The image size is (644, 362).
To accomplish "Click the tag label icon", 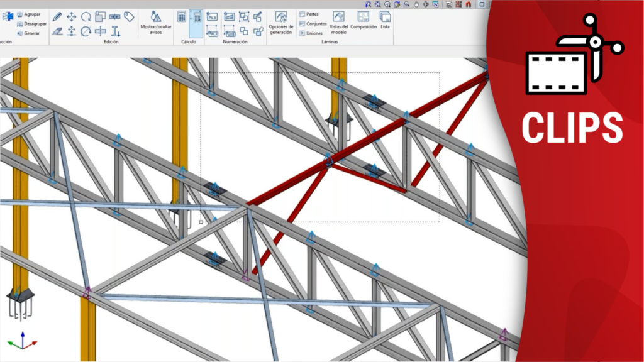I will click(129, 16).
